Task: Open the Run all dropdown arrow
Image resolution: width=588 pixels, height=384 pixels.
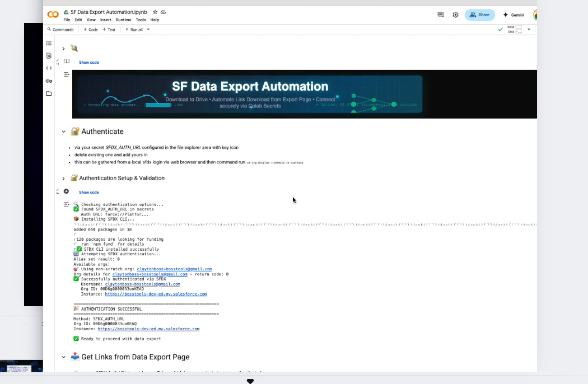Action: point(148,30)
